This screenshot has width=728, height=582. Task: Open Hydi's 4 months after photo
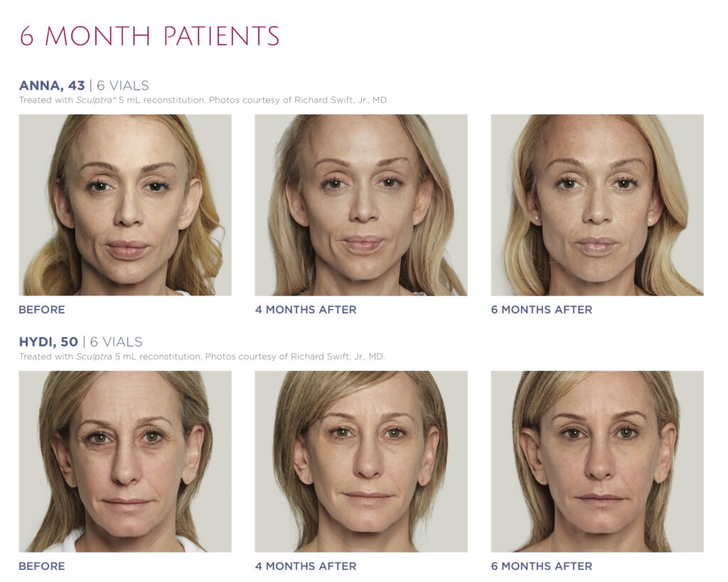click(360, 461)
